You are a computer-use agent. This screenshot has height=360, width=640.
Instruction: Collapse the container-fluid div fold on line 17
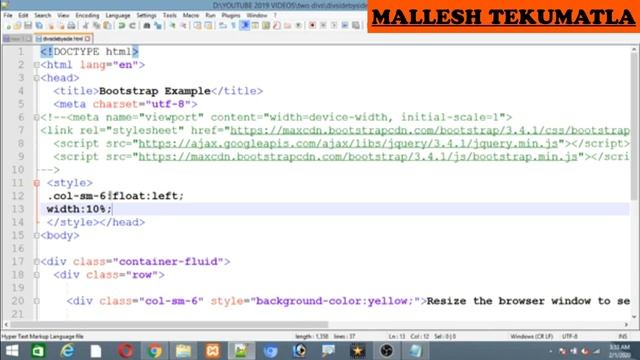(x=37, y=262)
